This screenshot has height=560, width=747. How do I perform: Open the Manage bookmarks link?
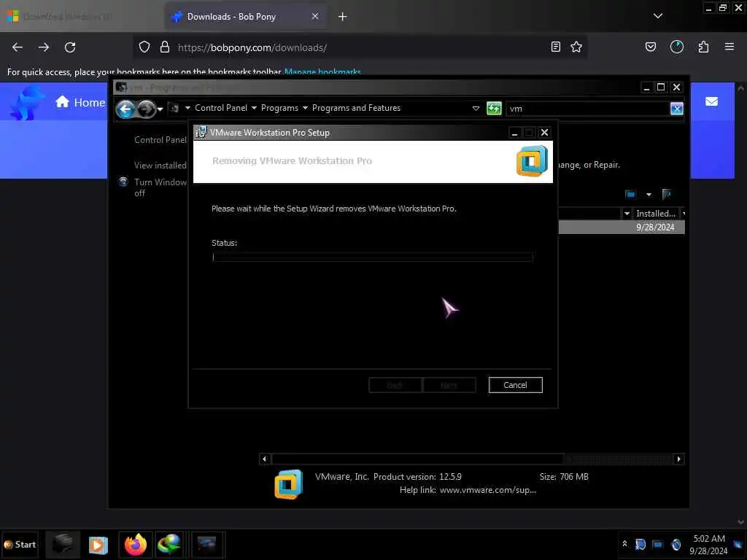click(x=322, y=72)
